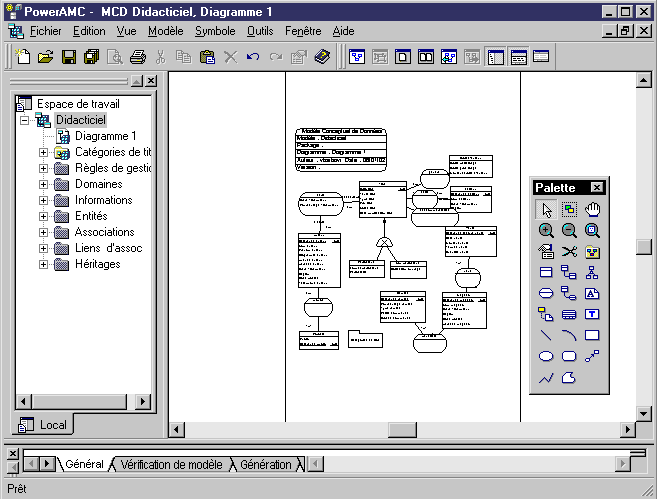Select the Relationship tool in the Palette
657x499 pixels.
pyautogui.click(x=569, y=273)
